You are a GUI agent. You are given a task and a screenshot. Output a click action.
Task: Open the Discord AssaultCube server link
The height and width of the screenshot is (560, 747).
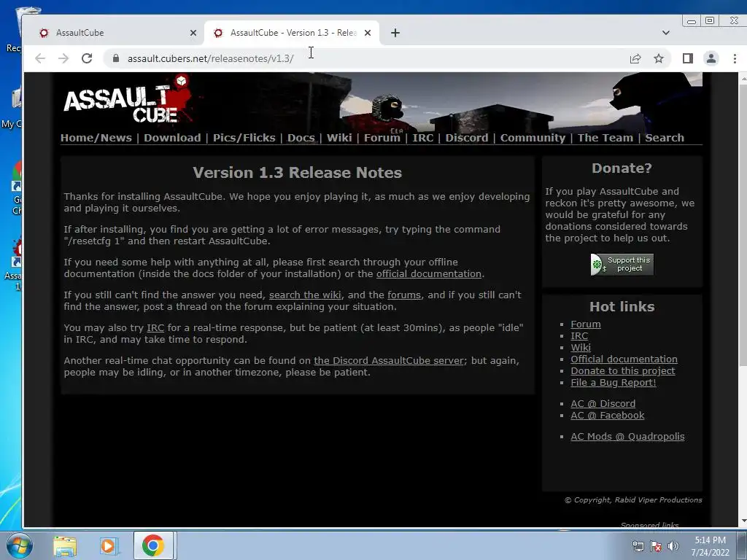[x=389, y=361]
